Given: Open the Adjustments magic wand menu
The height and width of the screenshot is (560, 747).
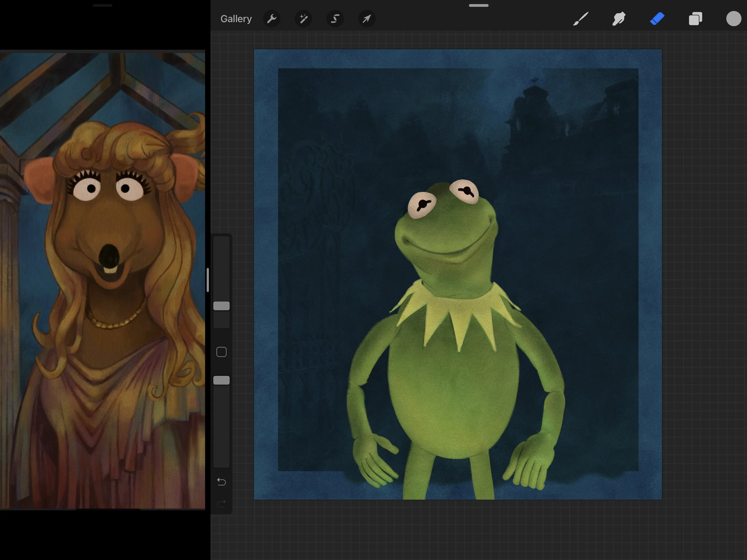Looking at the screenshot, I should coord(303,19).
